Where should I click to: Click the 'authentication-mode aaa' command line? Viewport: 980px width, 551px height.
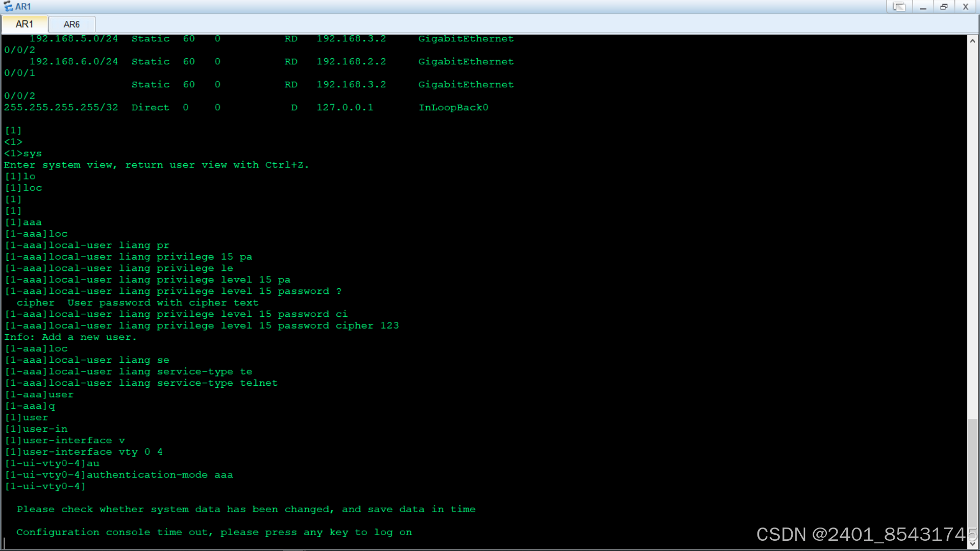click(x=118, y=475)
